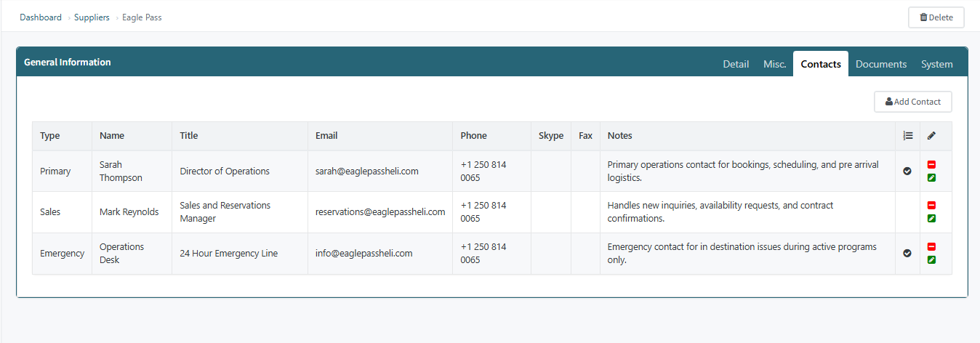The height and width of the screenshot is (343, 980).
Task: Open the Misc. tab
Action: 775,64
